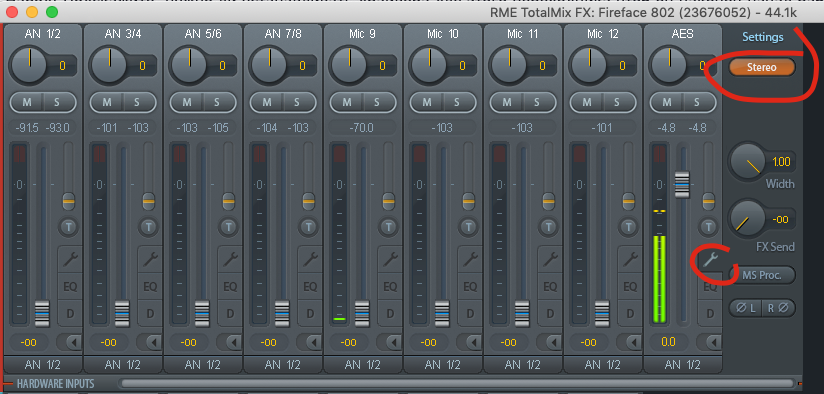Open EQ panel on Mic 11 channel
The width and height of the screenshot is (824, 394).
[x=549, y=286]
